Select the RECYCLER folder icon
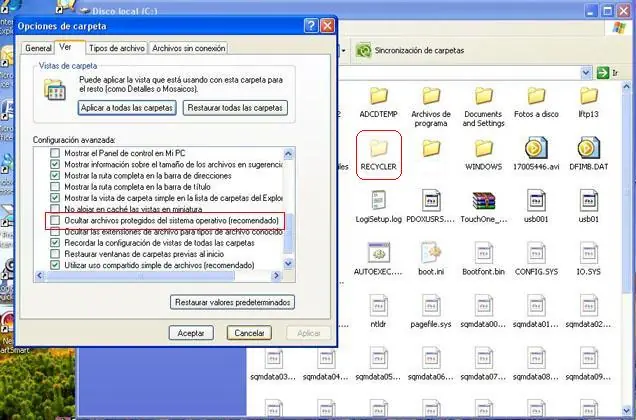636x420 pixels. (378, 149)
